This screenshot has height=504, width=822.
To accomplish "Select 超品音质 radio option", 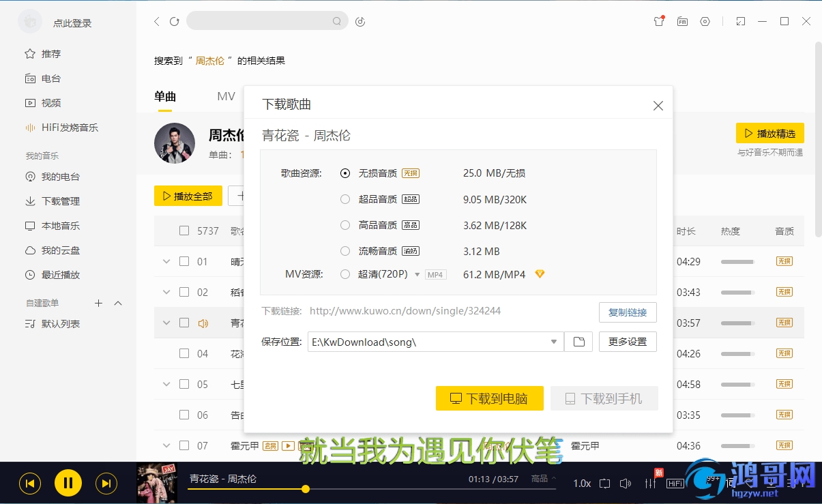I will click(x=345, y=199).
